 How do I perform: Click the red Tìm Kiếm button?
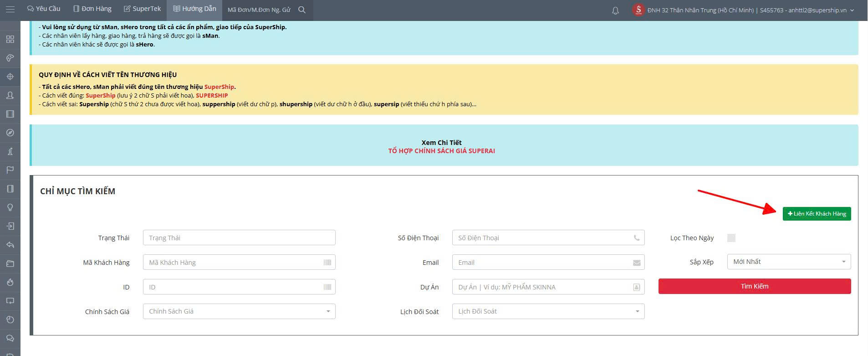tap(755, 286)
